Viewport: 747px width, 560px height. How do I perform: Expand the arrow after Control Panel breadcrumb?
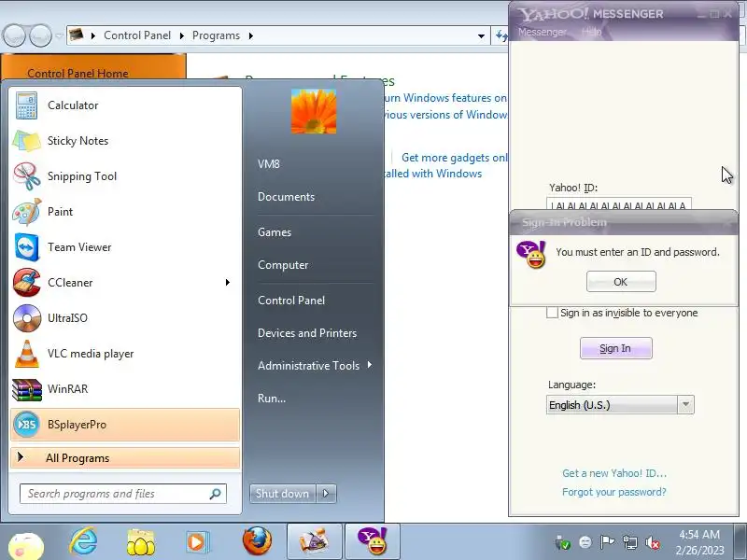(182, 35)
